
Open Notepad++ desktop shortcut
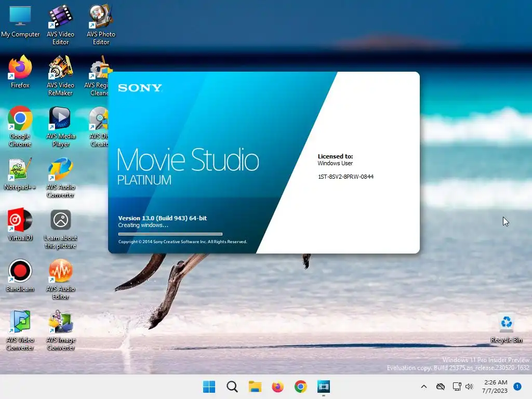(20, 175)
